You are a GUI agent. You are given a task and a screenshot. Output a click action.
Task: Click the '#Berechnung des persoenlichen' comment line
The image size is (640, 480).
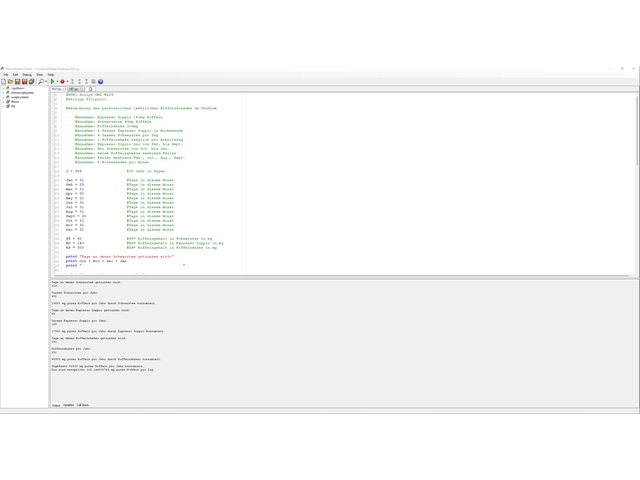coord(141,109)
